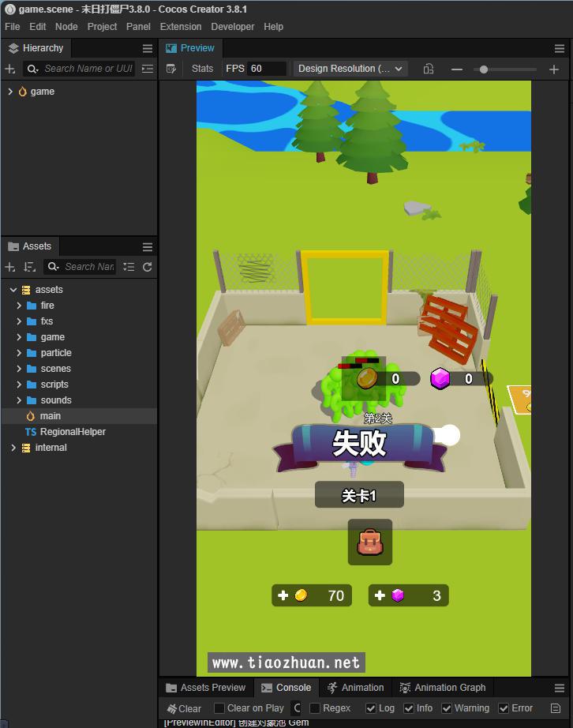Click the refresh icon in Assets panel
573x728 pixels.
pyautogui.click(x=147, y=267)
